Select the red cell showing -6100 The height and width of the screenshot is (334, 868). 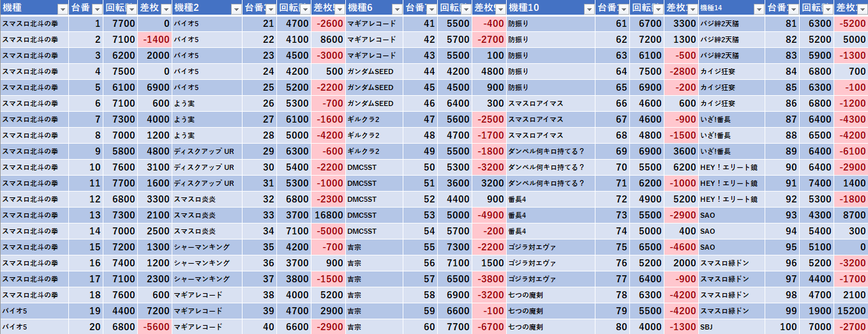(851, 151)
